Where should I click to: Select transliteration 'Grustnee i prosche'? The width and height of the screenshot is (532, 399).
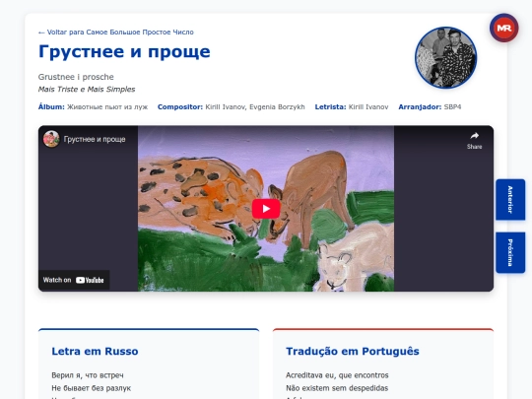[x=76, y=77]
